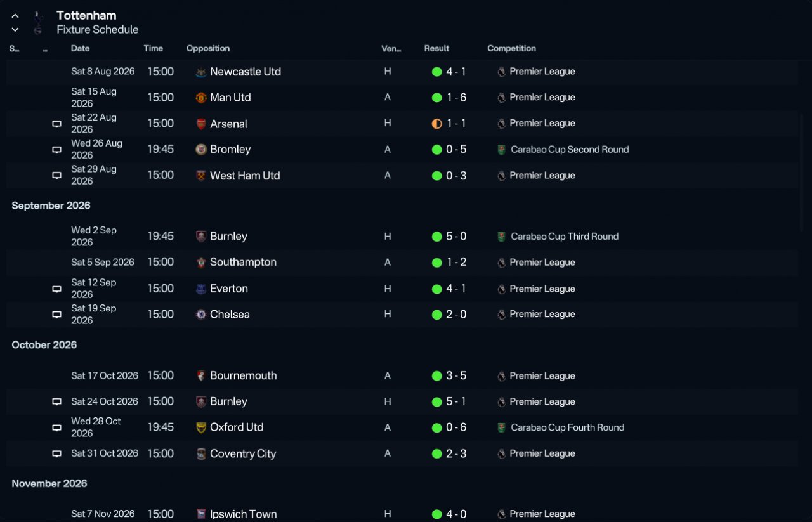Image resolution: width=812 pixels, height=522 pixels.
Task: Click the Premier League logo for Everton match
Action: (x=502, y=289)
